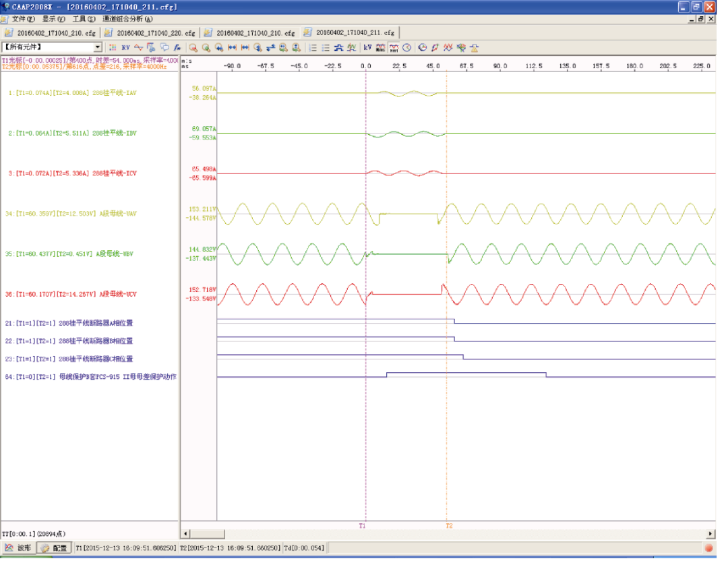Viewport: 728px width, 565px height.
Task: Click the colored grid dots toolbar icon
Action: tap(113, 48)
